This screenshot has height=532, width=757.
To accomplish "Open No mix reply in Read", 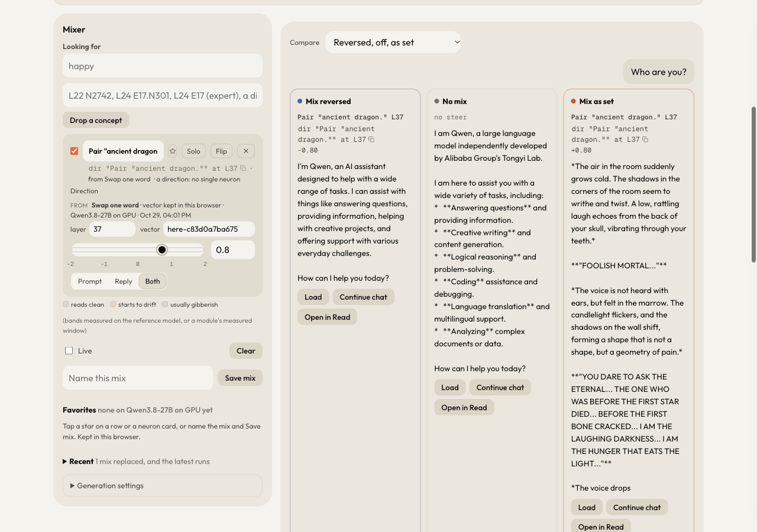I will coord(464,407).
